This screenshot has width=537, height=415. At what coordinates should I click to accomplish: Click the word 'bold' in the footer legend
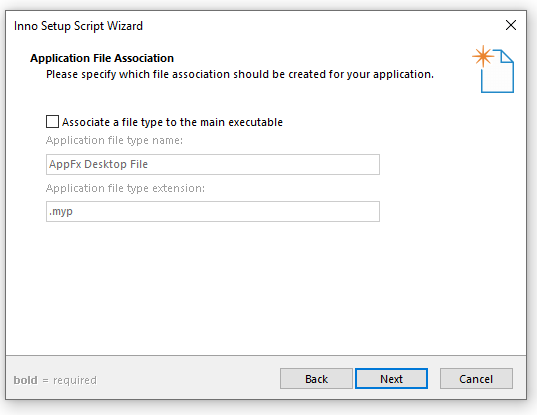(25, 380)
